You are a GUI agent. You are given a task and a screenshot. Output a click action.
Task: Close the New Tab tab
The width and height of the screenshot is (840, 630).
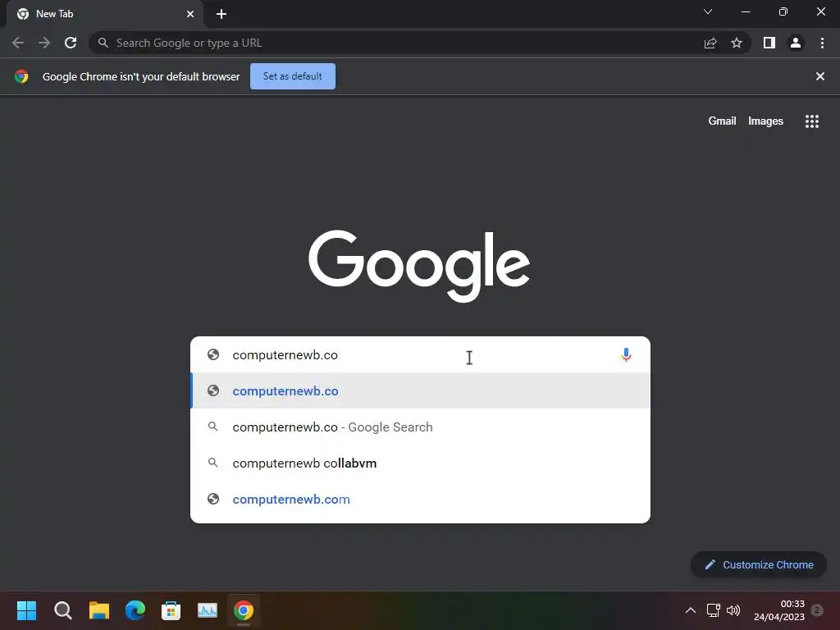[x=190, y=14]
